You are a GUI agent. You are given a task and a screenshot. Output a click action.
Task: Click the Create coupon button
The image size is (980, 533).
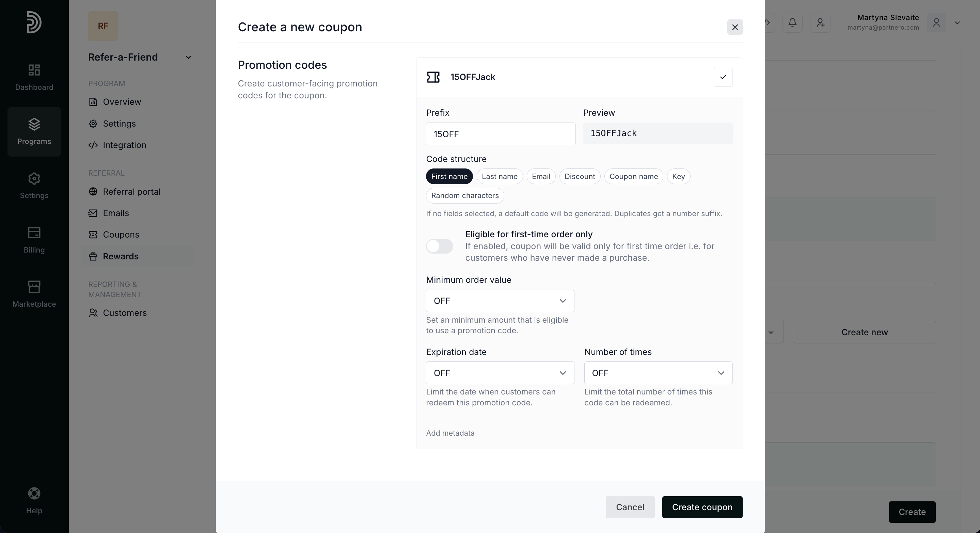702,507
